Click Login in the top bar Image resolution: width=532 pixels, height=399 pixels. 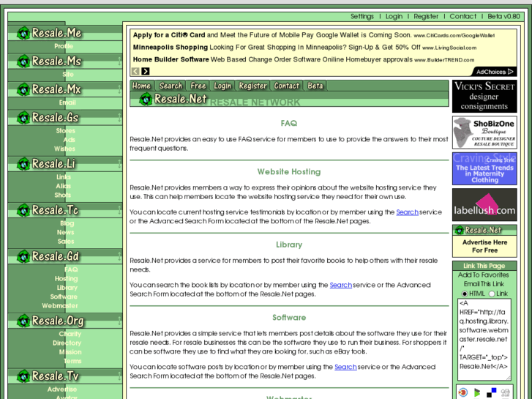coord(394,16)
